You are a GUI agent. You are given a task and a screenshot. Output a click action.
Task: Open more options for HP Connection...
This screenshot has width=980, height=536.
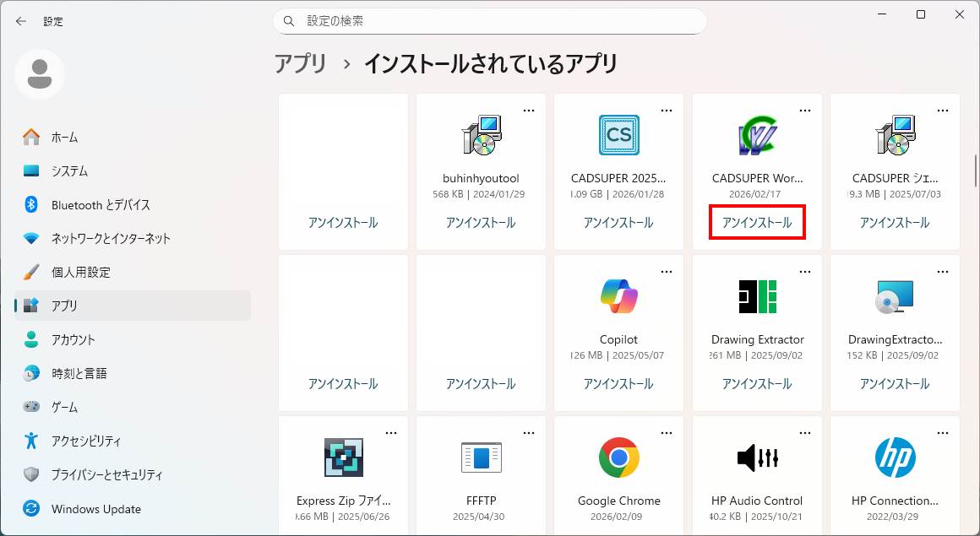coord(943,433)
